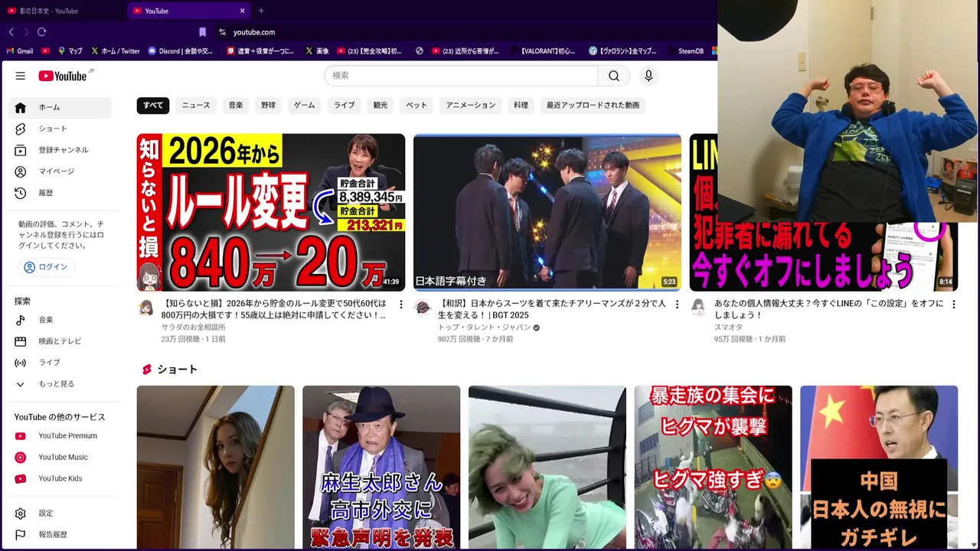Select the 観光 filter chip
Viewport: 980px width, 551px height.
(x=381, y=106)
